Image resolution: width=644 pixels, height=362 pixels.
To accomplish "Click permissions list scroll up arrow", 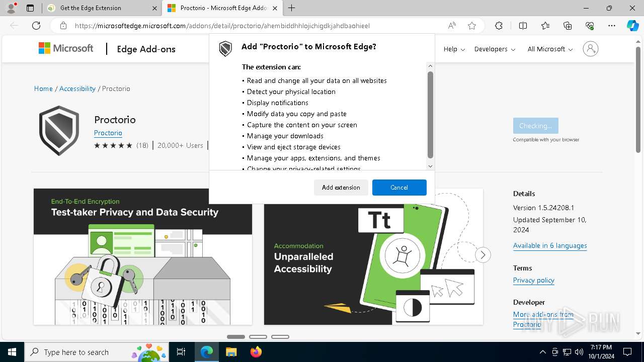I will pyautogui.click(x=430, y=66).
